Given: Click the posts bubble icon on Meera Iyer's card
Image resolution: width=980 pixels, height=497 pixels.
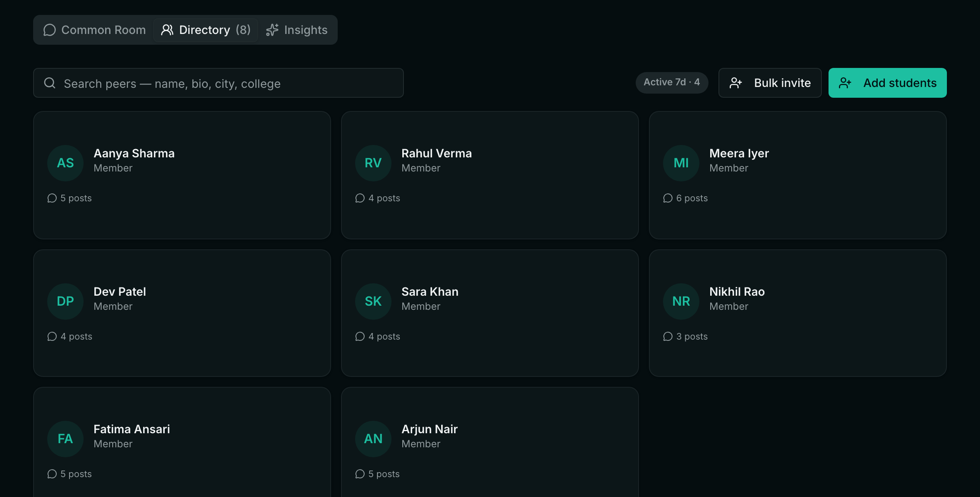Looking at the screenshot, I should coord(668,198).
